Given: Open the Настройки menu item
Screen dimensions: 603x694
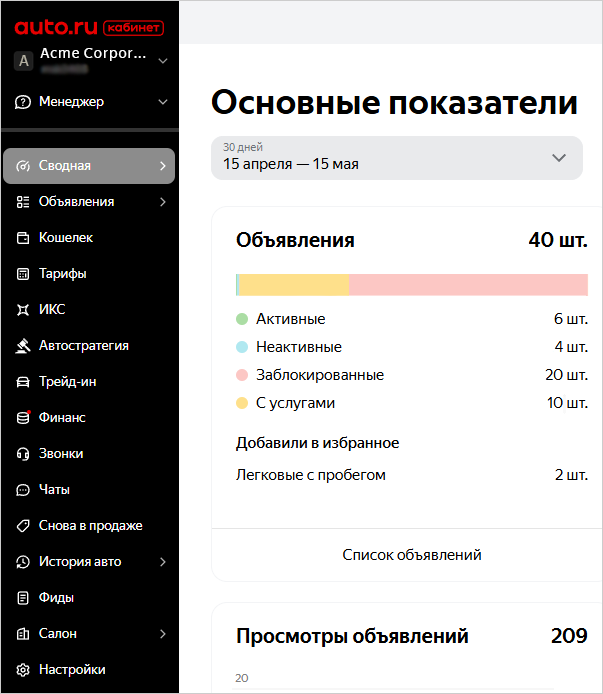Looking at the screenshot, I should [x=89, y=670].
